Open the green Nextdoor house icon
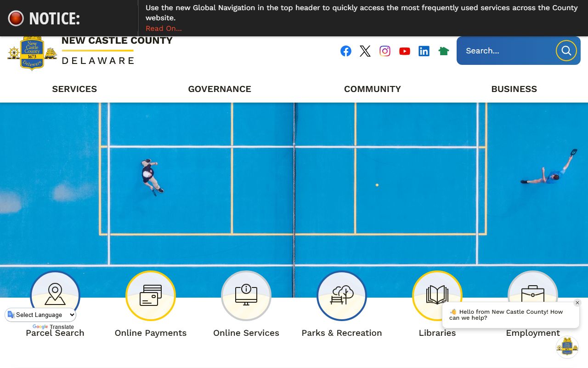588x368 pixels. coord(444,51)
